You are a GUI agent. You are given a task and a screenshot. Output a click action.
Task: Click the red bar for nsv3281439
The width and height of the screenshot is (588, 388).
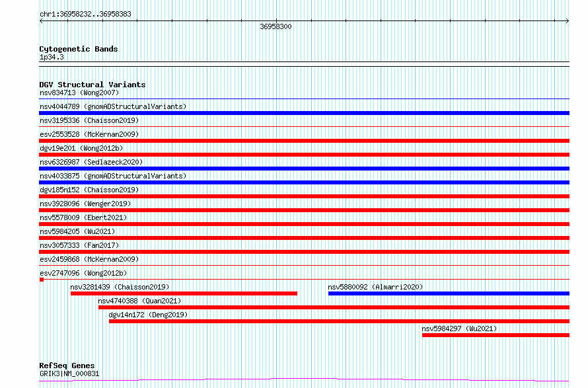click(184, 293)
